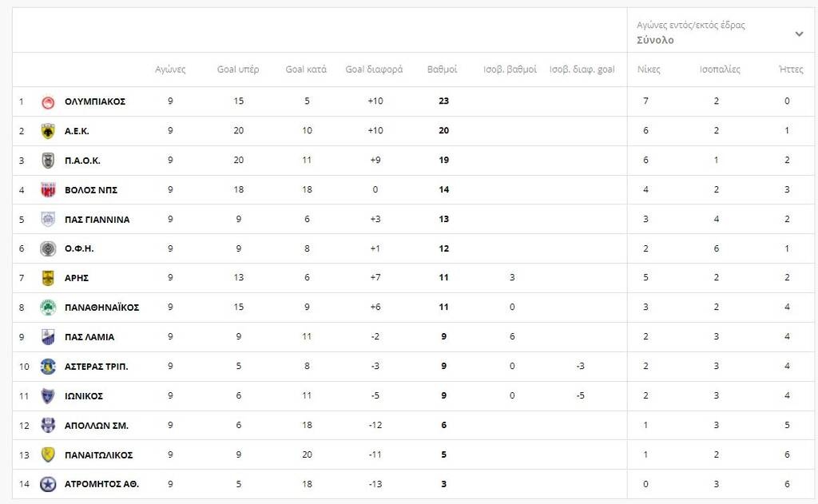This screenshot has height=504, width=818.
Task: Click ΠΑΝΑΙΤΩΛΙΚΟΣ goal difference -11
Action: pyautogui.click(x=375, y=454)
